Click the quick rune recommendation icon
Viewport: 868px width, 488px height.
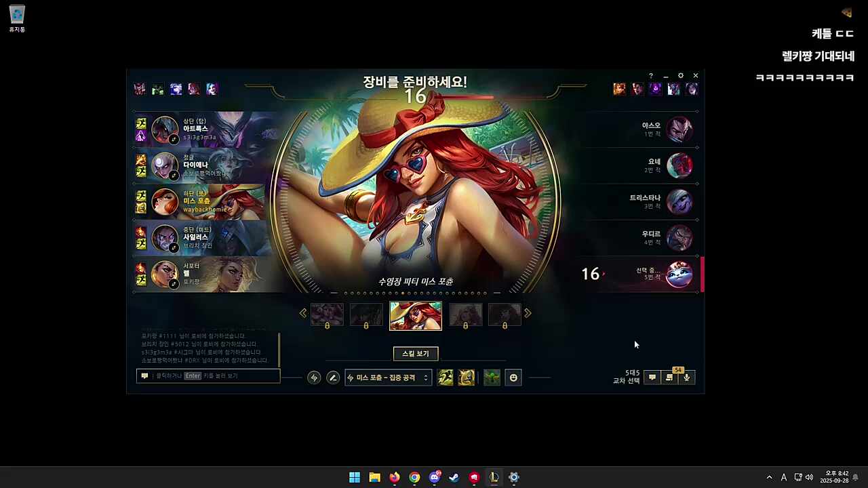pos(314,378)
